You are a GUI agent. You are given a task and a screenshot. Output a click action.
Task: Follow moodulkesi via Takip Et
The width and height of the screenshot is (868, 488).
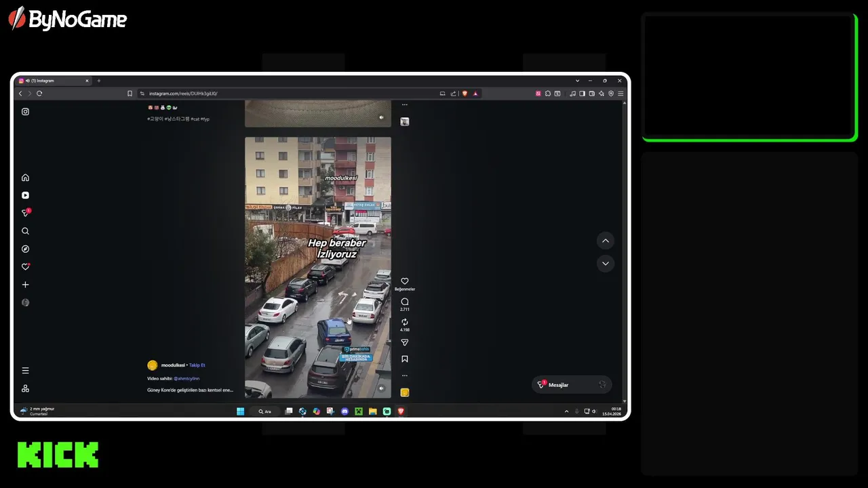[197, 365]
